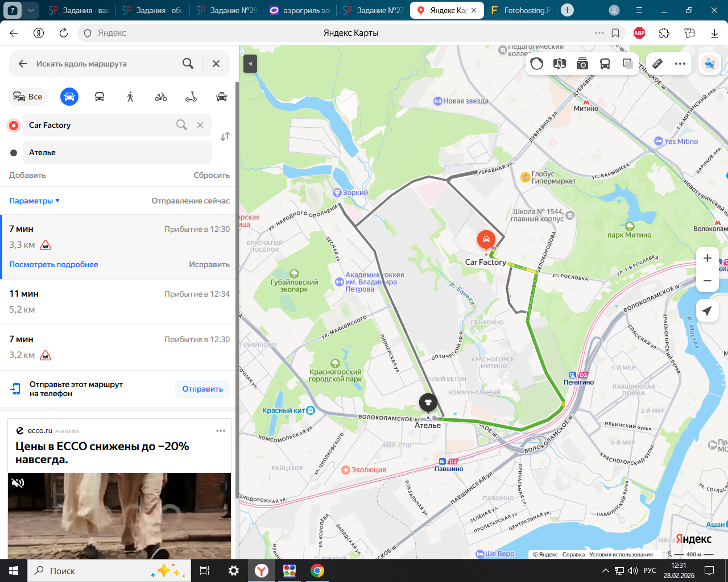This screenshot has height=582, width=728.
Task: Edit the Ателье destination field
Action: pos(117,152)
